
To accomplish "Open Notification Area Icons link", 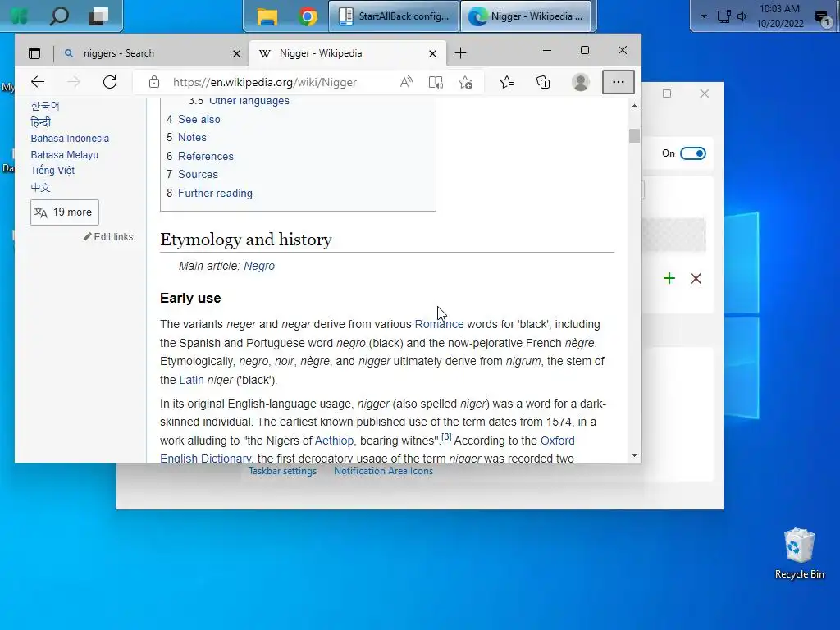I will (384, 471).
